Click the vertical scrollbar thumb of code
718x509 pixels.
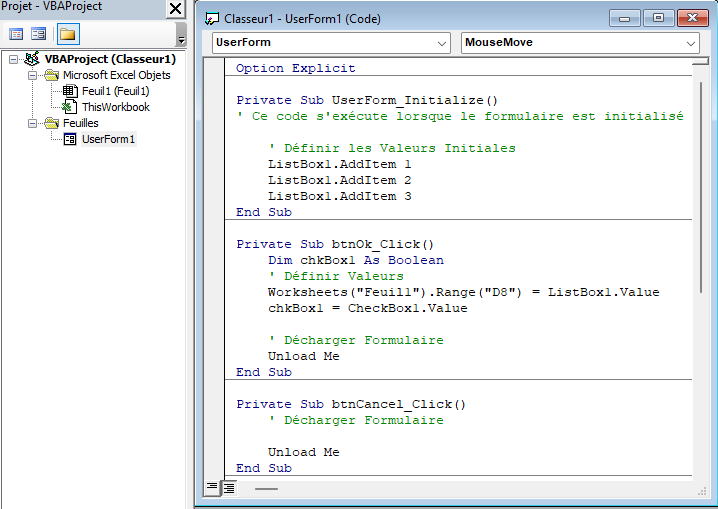tap(701, 188)
